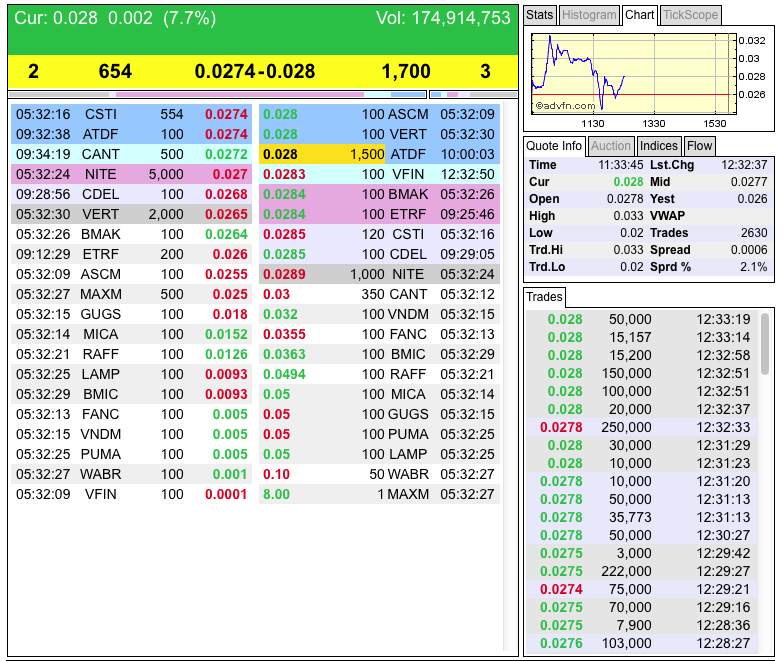The image size is (783, 661).
Task: Click the Vol: 174,914,753 header text
Action: click(443, 18)
